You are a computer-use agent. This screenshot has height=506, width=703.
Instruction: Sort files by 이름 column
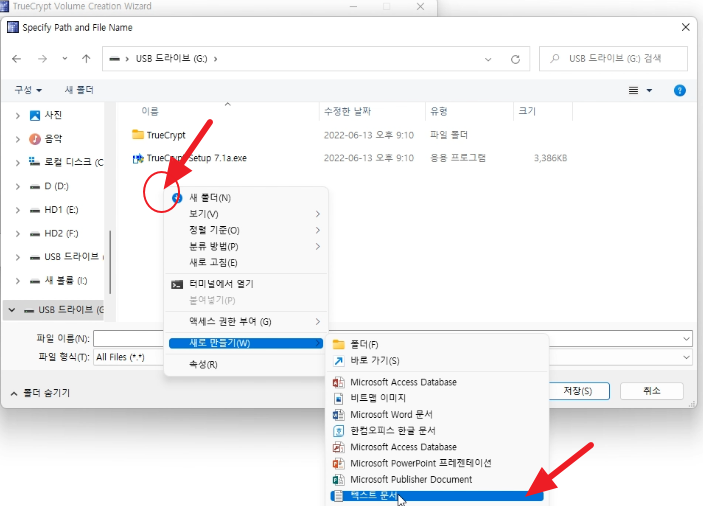pos(150,111)
